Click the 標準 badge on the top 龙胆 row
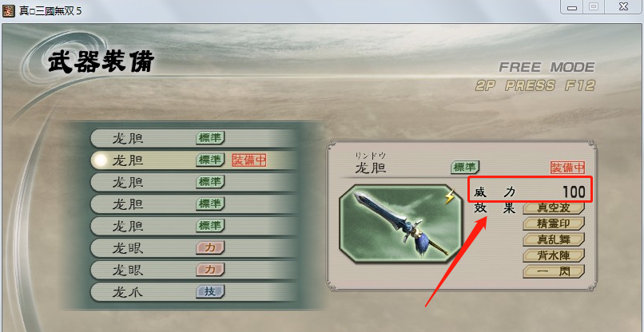This screenshot has width=644, height=332. click(210, 138)
